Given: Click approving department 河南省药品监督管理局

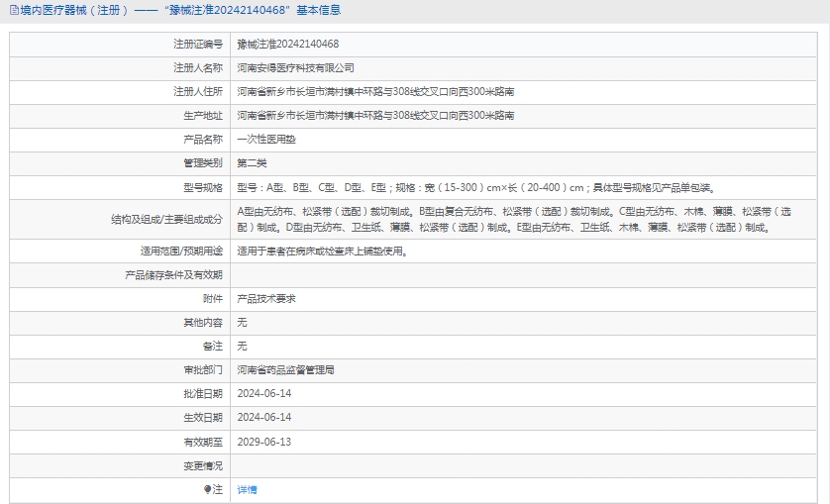Looking at the screenshot, I should pos(285,369).
